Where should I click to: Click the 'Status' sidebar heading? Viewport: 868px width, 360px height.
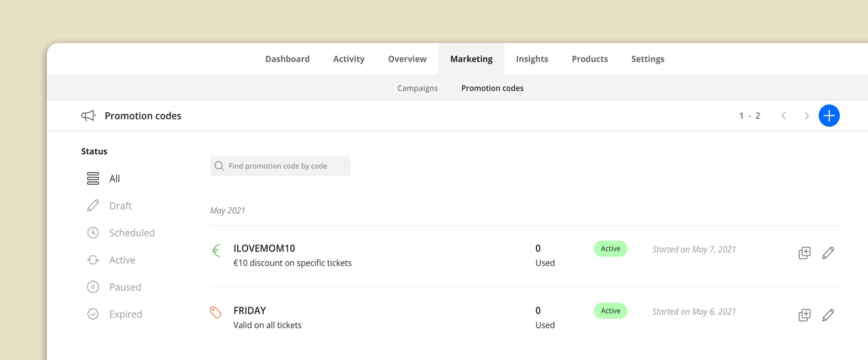[94, 151]
